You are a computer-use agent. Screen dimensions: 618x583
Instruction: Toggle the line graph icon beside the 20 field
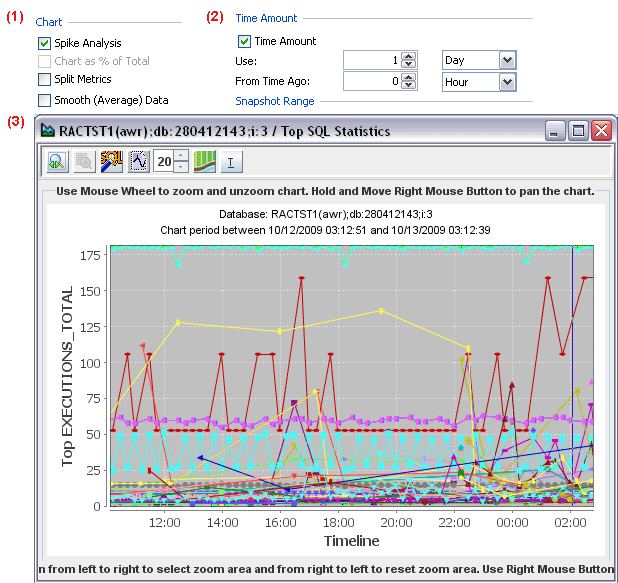pos(139,161)
